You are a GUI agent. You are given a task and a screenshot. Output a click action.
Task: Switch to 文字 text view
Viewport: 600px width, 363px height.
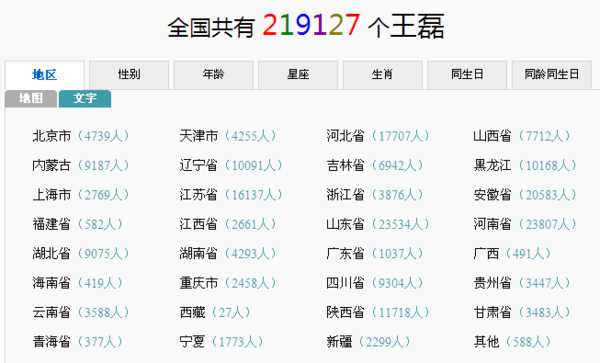coord(85,99)
